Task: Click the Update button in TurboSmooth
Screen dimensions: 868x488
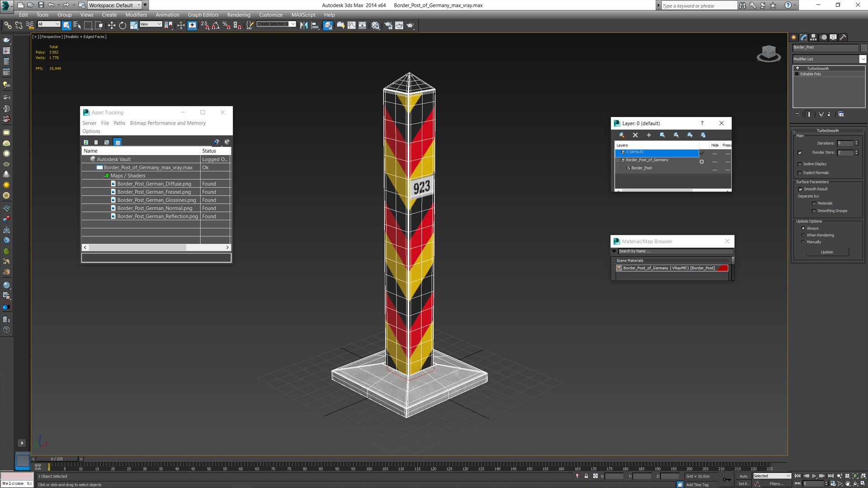Action: pos(827,252)
